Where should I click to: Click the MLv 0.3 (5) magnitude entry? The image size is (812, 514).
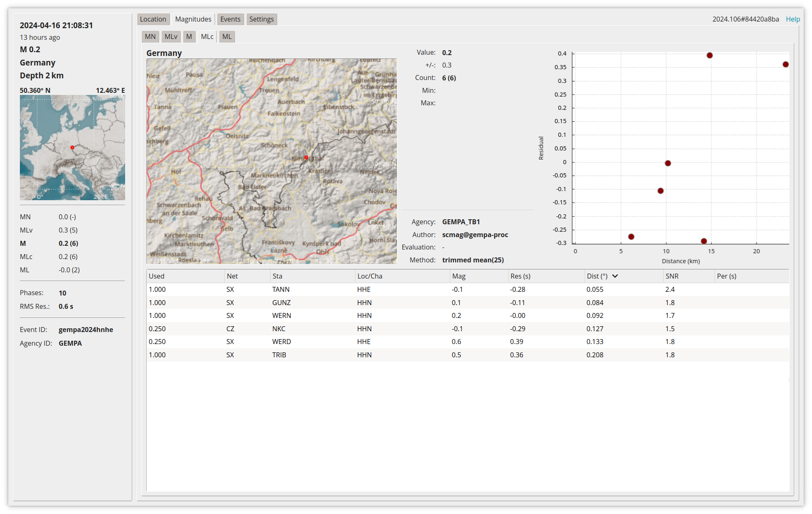[x=68, y=230]
